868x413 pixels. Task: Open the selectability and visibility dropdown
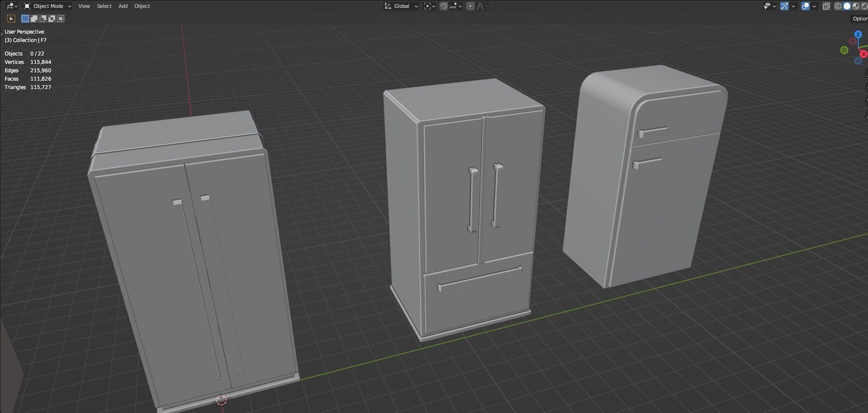pos(770,6)
